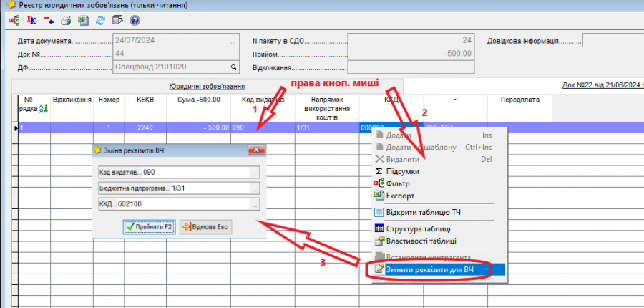
Task: Click the print icon in toolbar
Action: tap(65, 21)
